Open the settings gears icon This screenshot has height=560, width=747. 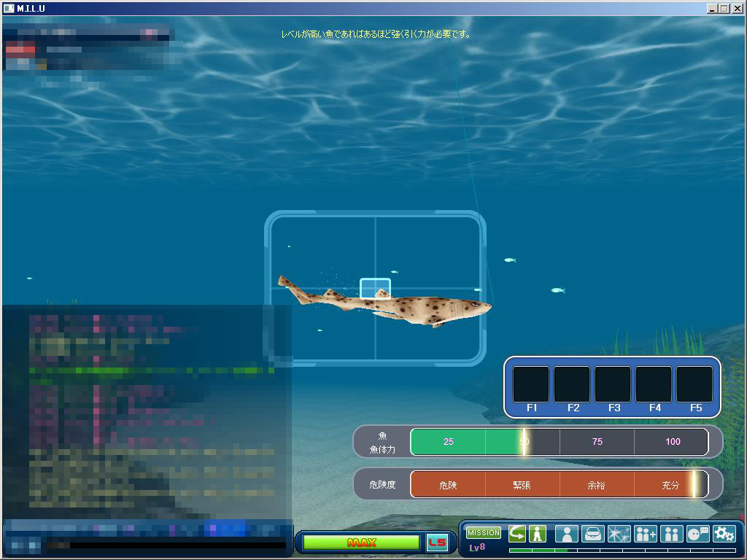pos(724,534)
